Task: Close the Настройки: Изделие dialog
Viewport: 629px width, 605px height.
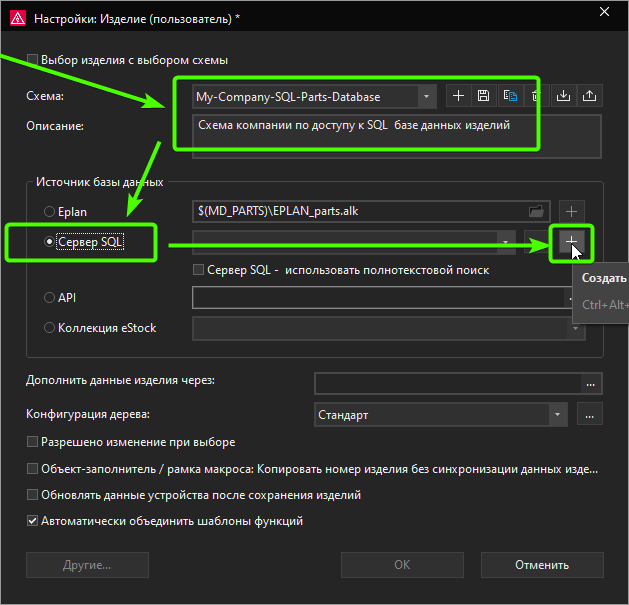Action: [x=605, y=12]
